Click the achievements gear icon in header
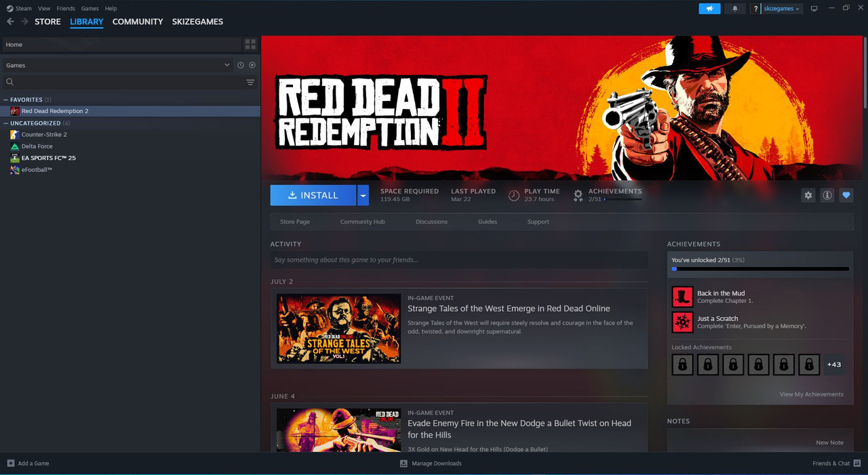 (x=578, y=195)
